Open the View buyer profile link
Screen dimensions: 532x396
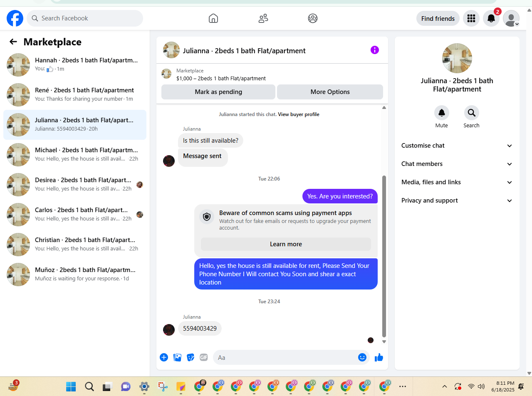coord(299,114)
